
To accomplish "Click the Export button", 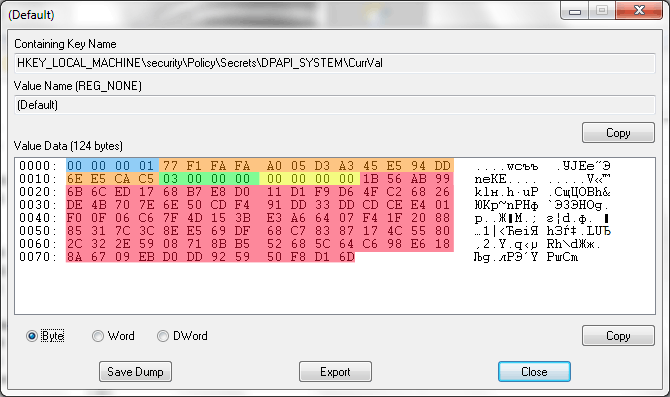I will coord(335,371).
